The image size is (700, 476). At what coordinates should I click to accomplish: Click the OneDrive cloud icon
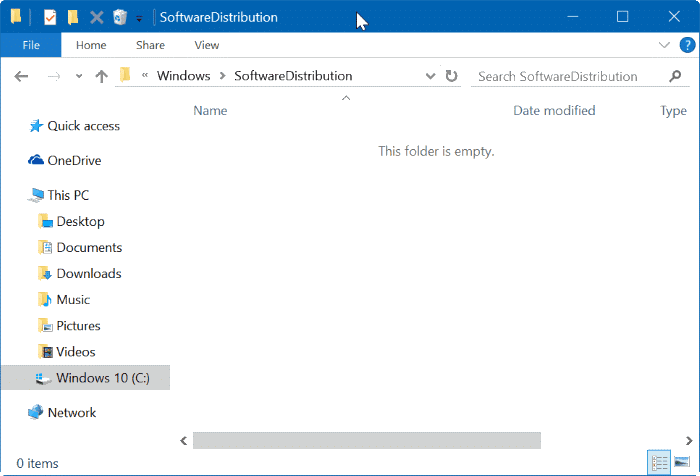tap(36, 159)
